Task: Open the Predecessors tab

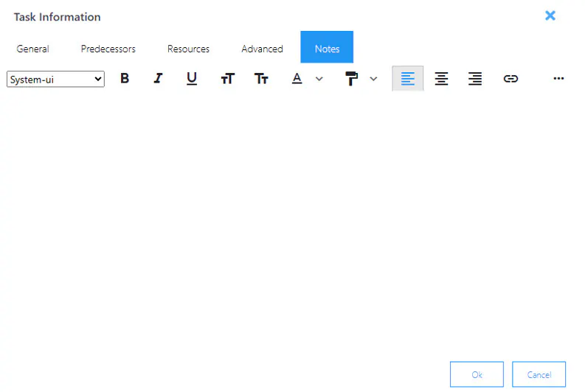Action: [x=108, y=49]
